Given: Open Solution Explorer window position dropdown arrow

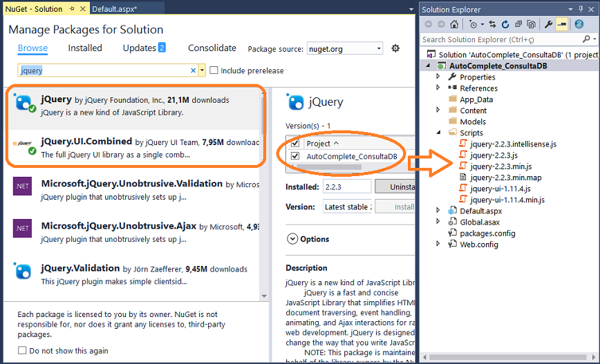Looking at the screenshot, I should (570, 9).
